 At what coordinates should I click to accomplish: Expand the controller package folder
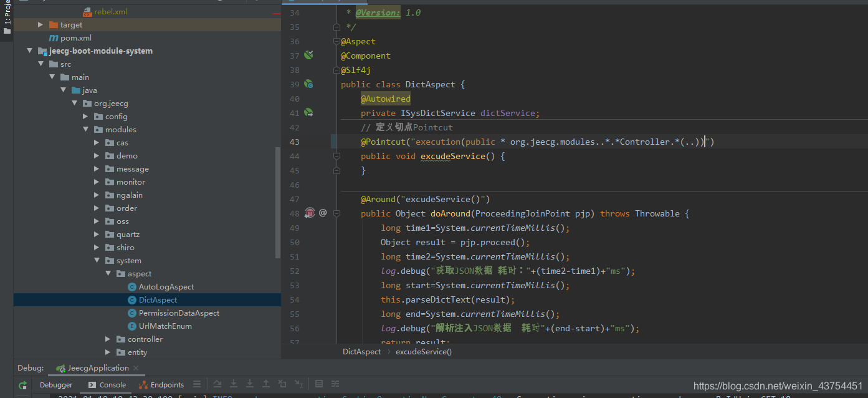click(x=108, y=339)
